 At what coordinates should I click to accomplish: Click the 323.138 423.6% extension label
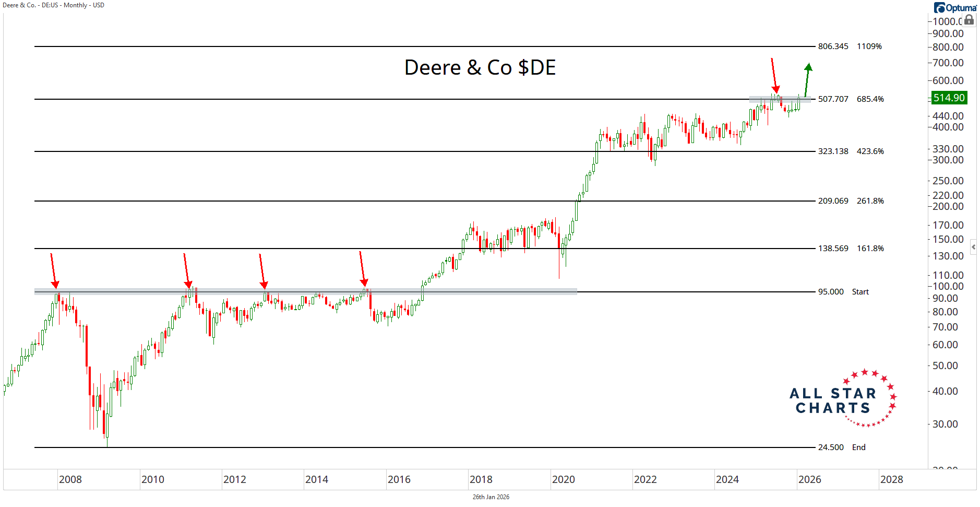click(851, 151)
